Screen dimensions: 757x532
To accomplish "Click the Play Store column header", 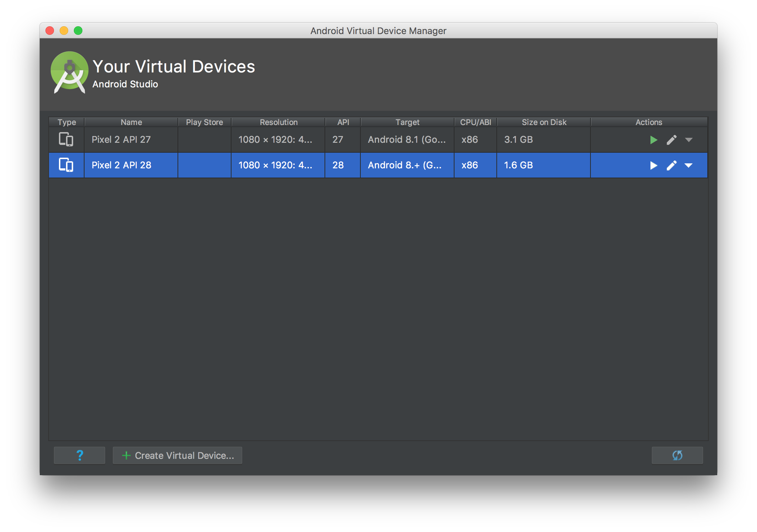I will (x=204, y=122).
